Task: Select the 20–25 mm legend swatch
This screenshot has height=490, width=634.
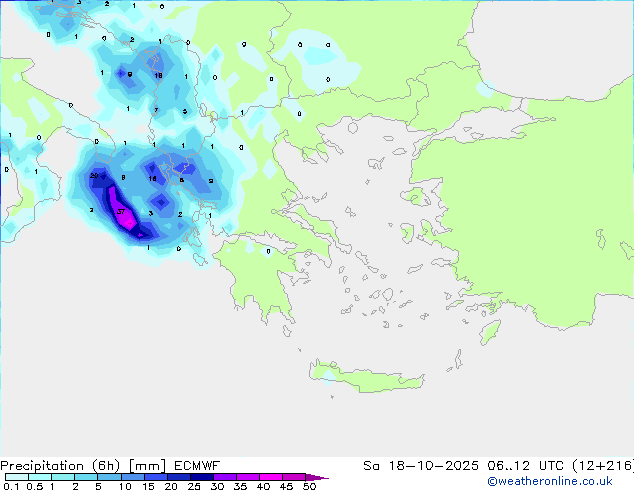Action: tap(178, 477)
